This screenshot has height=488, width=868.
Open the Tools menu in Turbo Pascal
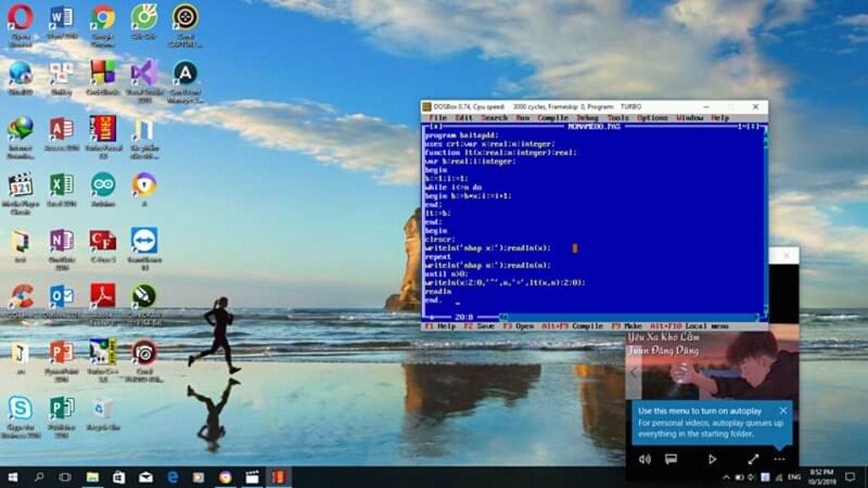pos(618,118)
